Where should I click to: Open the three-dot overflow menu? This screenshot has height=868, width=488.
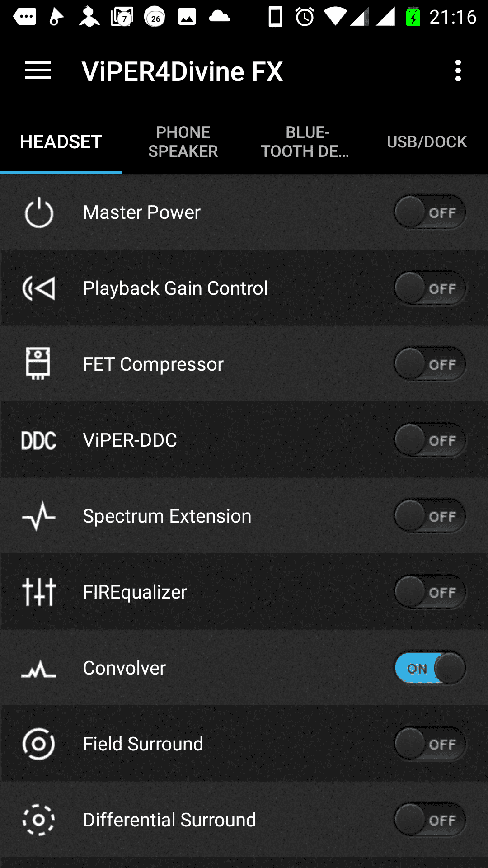pos(458,71)
